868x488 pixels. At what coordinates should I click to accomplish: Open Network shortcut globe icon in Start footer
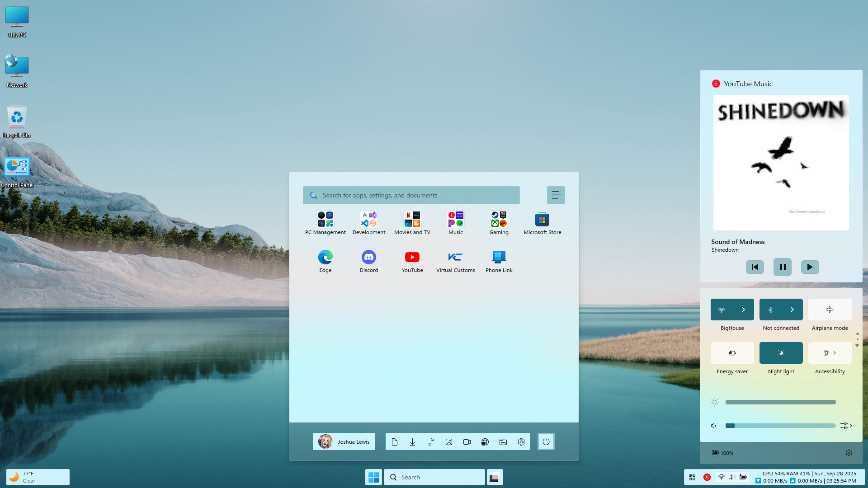coord(485,442)
